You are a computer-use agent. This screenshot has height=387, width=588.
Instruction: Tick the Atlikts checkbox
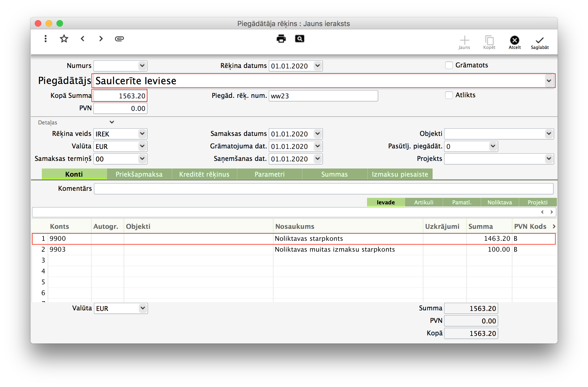point(449,95)
